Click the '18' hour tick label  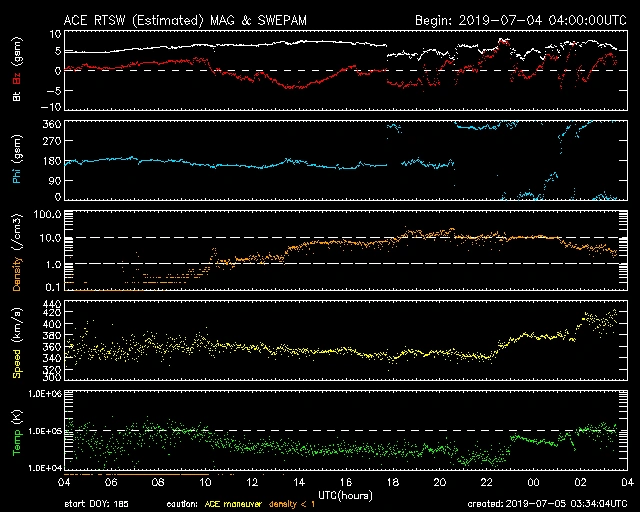click(x=393, y=483)
